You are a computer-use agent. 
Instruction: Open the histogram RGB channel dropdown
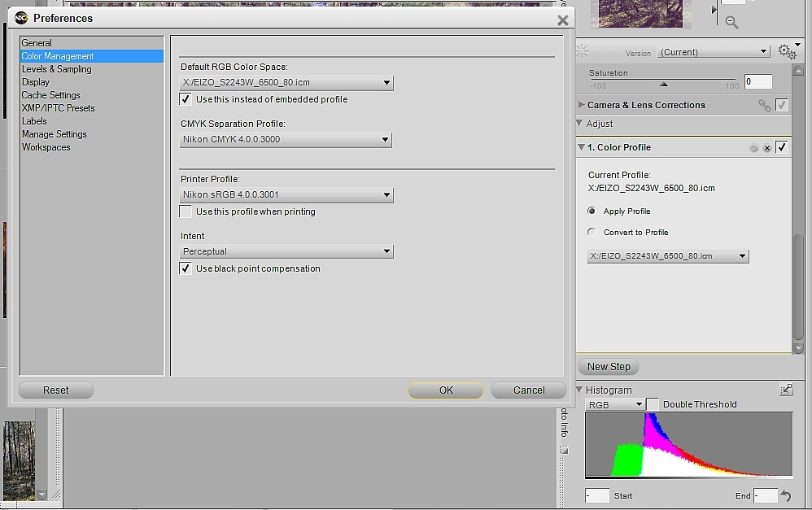[x=615, y=405]
